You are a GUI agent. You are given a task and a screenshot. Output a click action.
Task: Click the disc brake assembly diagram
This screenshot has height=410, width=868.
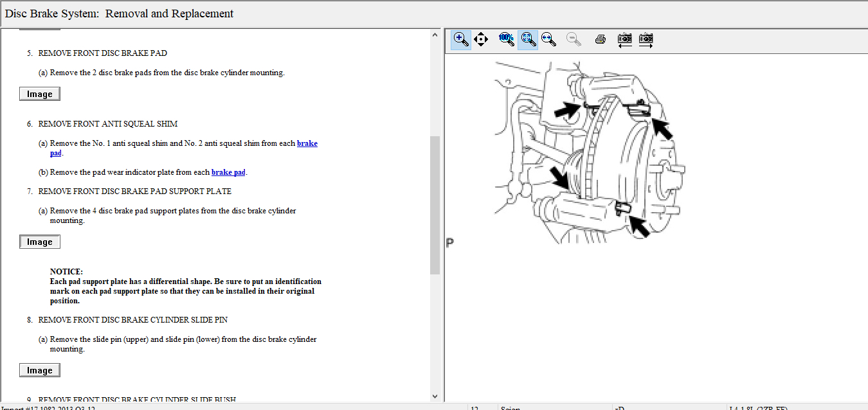point(588,151)
